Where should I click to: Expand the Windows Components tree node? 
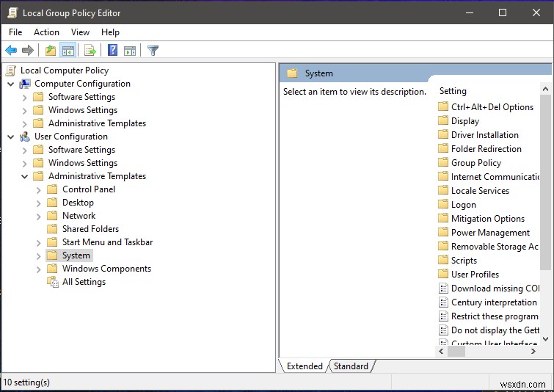tap(38, 269)
